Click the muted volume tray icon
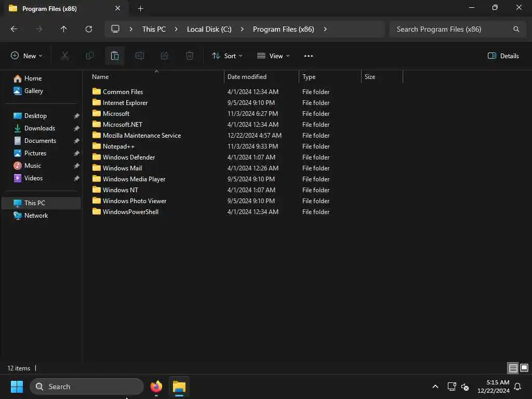532x399 pixels. pyautogui.click(x=465, y=387)
